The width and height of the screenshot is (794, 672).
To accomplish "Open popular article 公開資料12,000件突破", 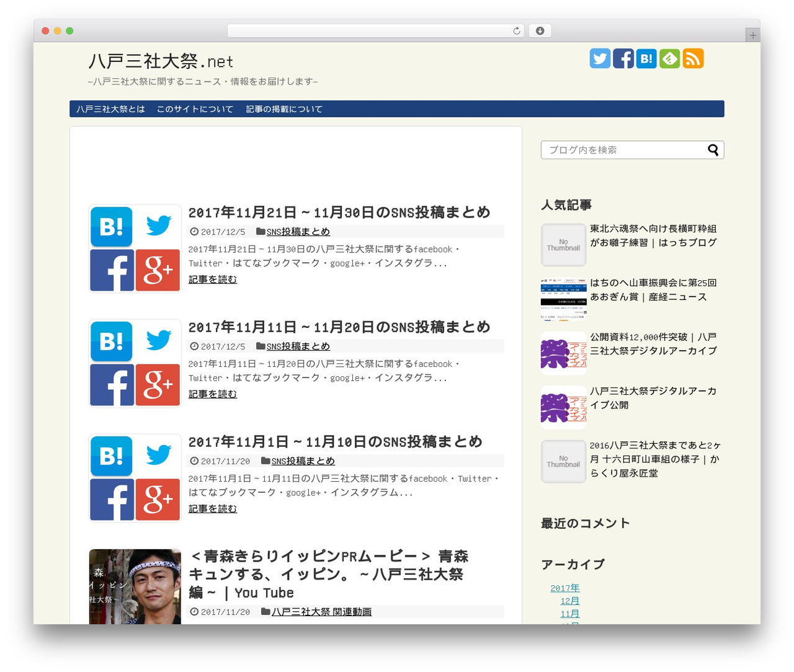I will pos(653,344).
